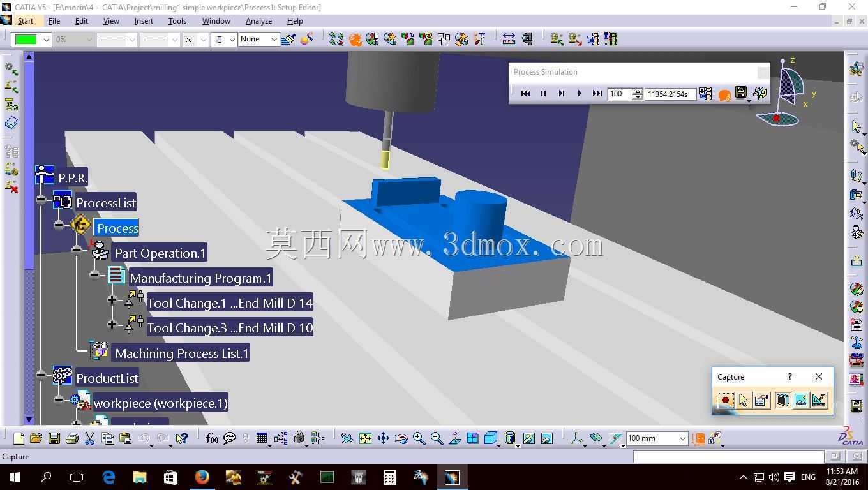Click the simulation time 11354.2154s field
This screenshot has height=490, width=868.
coord(670,94)
